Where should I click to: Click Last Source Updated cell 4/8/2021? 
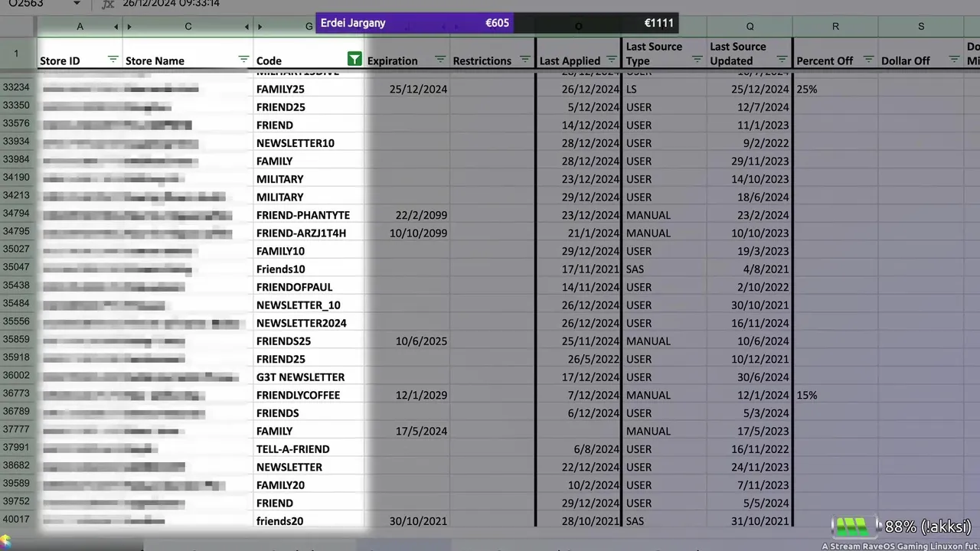point(750,269)
